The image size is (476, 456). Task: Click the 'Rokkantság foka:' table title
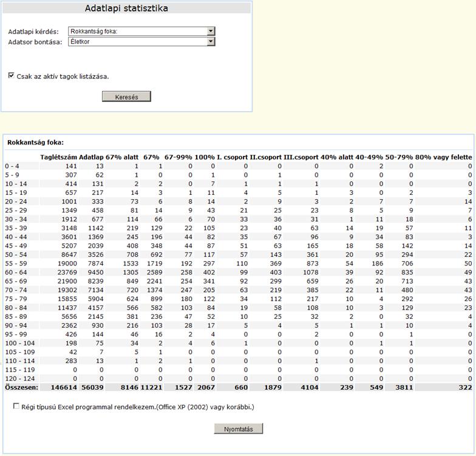pos(35,142)
